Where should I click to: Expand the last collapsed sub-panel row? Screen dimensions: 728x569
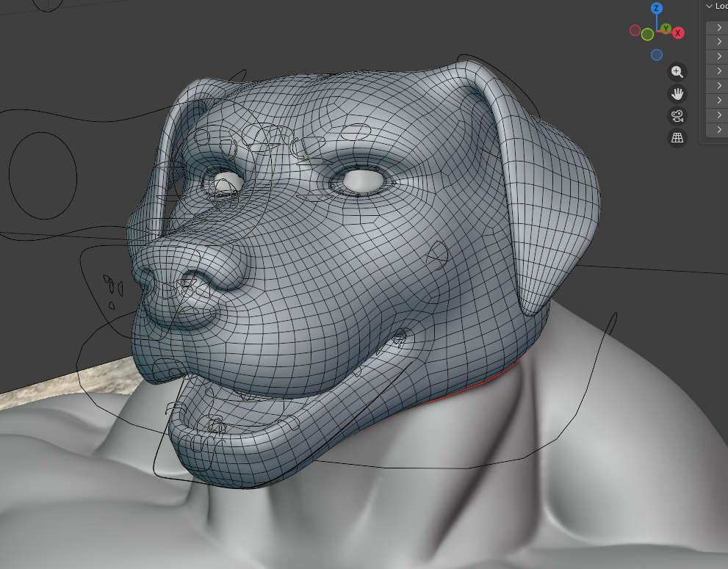pyautogui.click(x=718, y=130)
